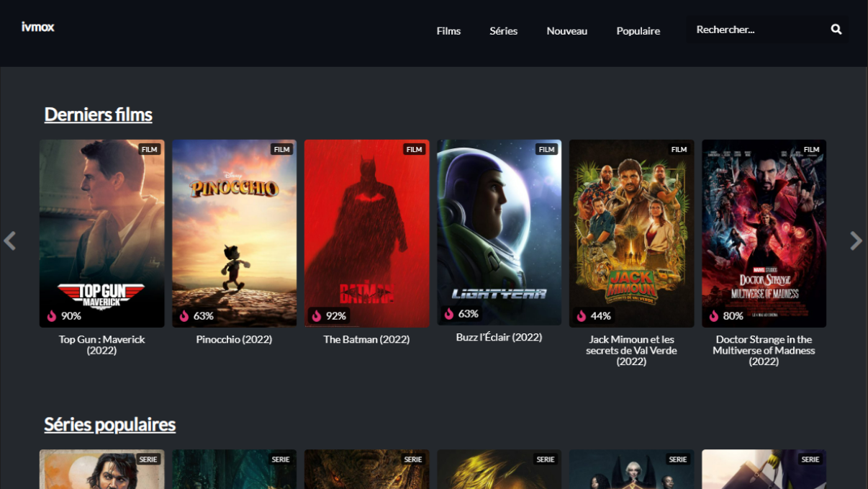Open the Top Gun: Maverick poster
Image resolution: width=868 pixels, height=489 pixels.
coord(101,223)
